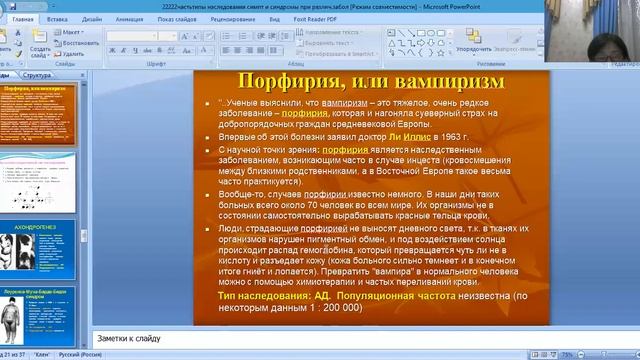Open the Вид ribbon tab

(274, 19)
